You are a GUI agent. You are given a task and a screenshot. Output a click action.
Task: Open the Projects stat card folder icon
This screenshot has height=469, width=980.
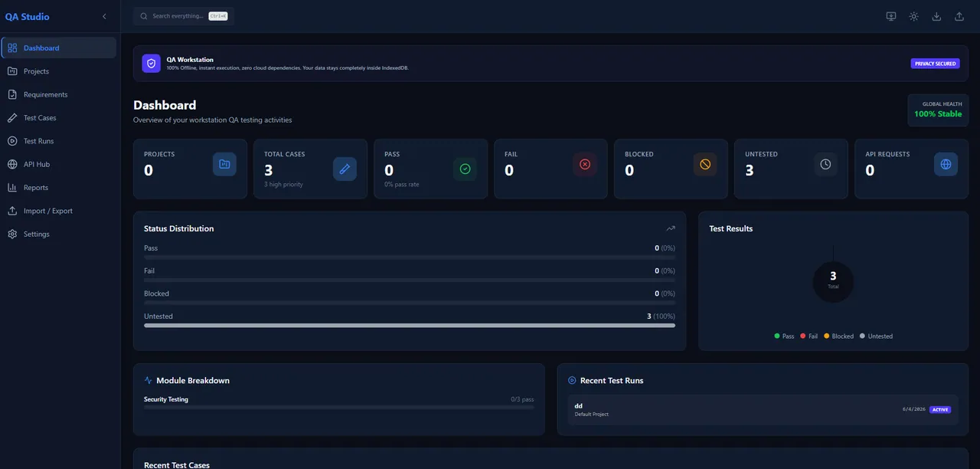coord(224,164)
